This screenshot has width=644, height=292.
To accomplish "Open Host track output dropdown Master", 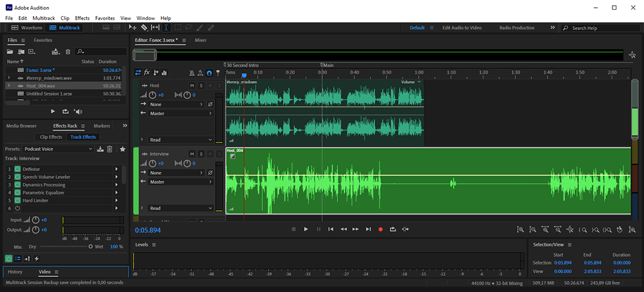I will click(x=181, y=113).
